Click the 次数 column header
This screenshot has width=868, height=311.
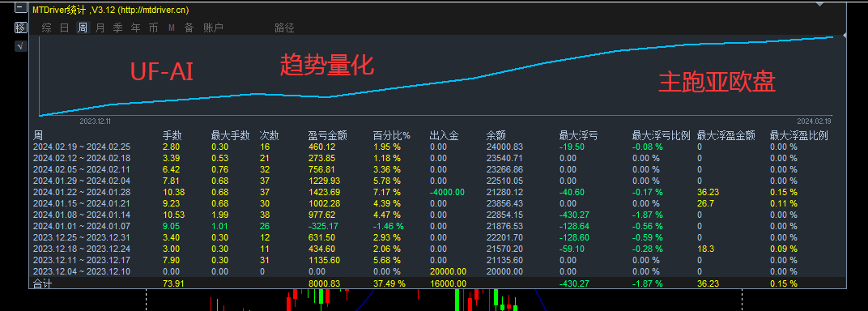(x=270, y=135)
